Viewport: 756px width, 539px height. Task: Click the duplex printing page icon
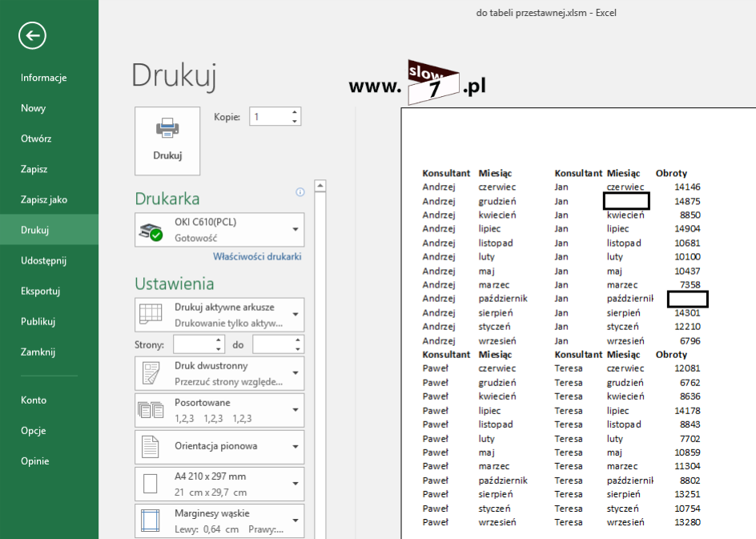point(151,374)
